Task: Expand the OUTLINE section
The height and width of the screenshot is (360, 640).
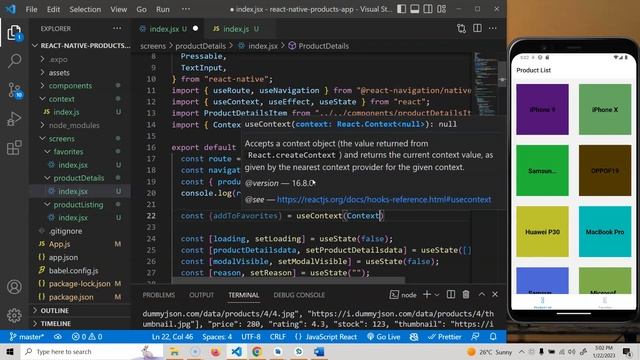Action: pyautogui.click(x=80, y=311)
